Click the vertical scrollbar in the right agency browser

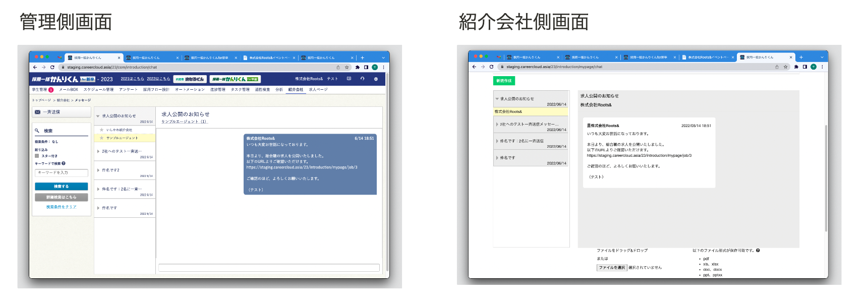[826, 177]
